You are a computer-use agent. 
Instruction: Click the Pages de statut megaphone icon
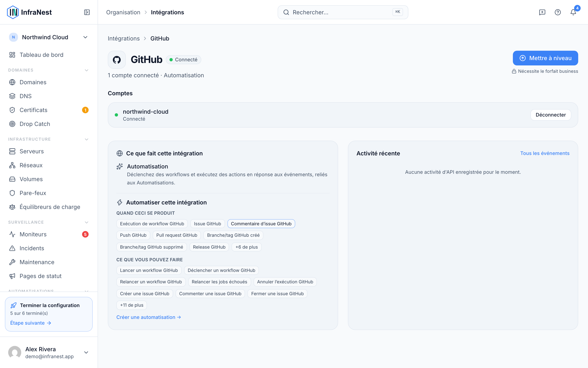pyautogui.click(x=12, y=276)
